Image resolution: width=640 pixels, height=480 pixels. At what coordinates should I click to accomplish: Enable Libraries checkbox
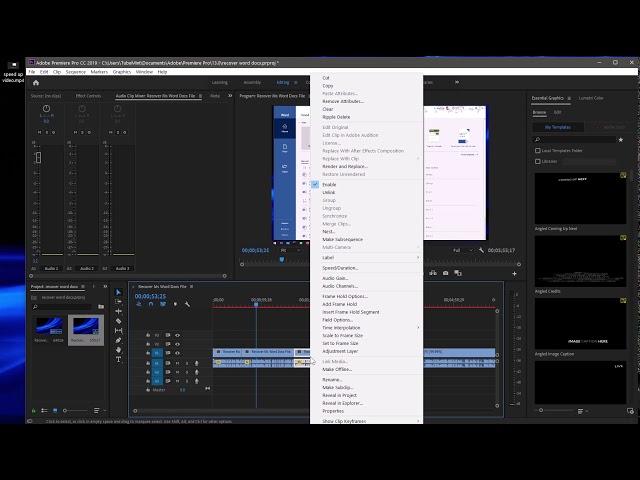point(538,161)
